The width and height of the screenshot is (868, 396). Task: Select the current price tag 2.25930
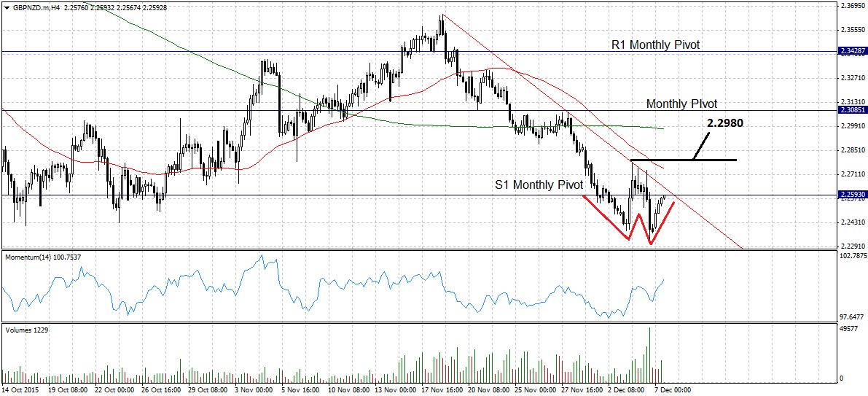[852, 195]
